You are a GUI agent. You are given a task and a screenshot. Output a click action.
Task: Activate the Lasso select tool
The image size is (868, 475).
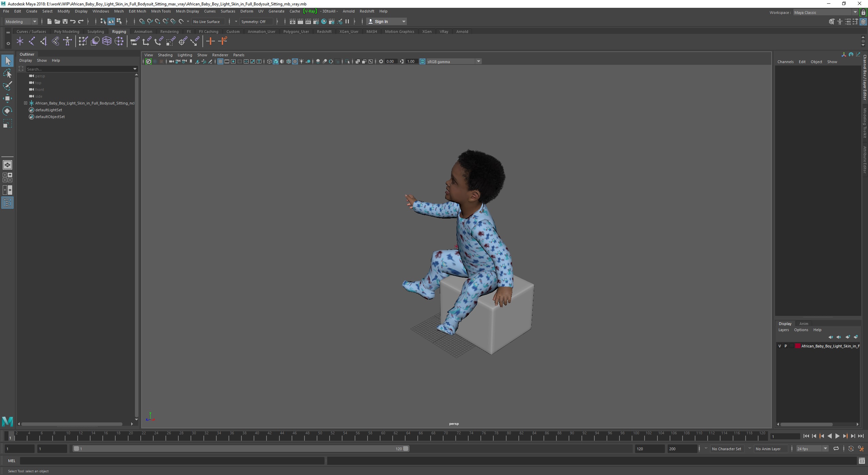[x=7, y=73]
